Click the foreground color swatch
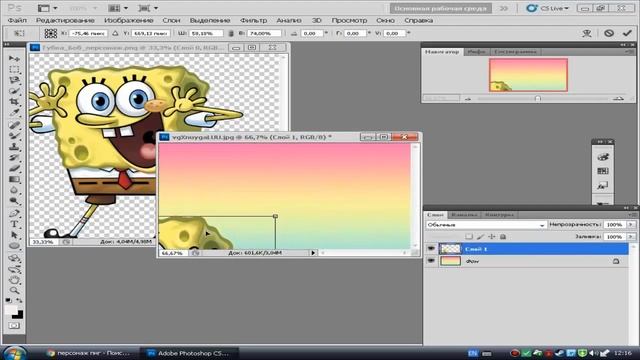 11,310
